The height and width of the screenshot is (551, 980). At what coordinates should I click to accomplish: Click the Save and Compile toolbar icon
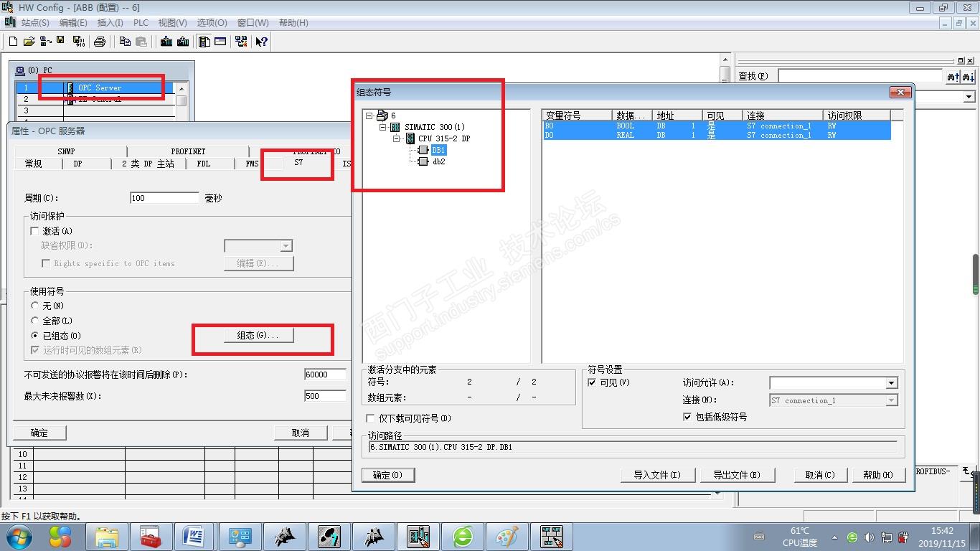pos(79,42)
